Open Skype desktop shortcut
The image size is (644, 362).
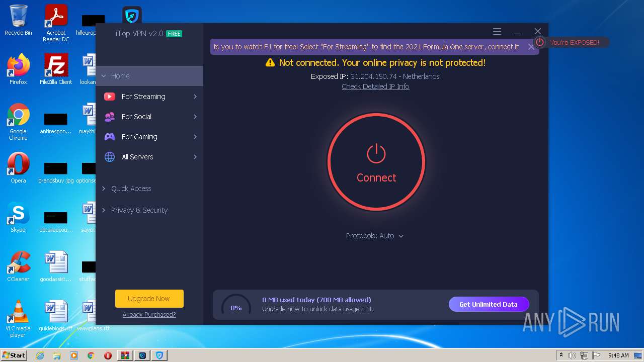(18, 217)
